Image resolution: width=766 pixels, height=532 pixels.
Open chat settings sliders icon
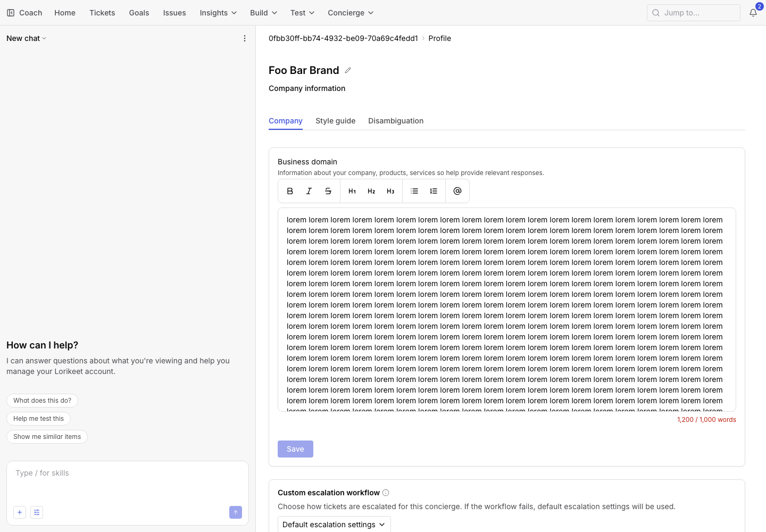(x=37, y=512)
